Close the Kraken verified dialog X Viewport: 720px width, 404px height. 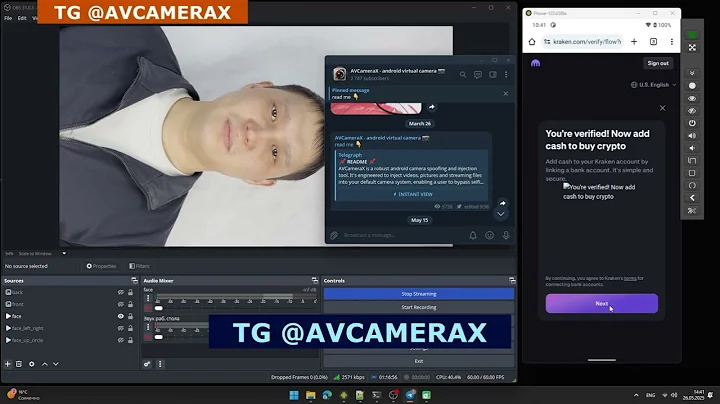[662, 108]
